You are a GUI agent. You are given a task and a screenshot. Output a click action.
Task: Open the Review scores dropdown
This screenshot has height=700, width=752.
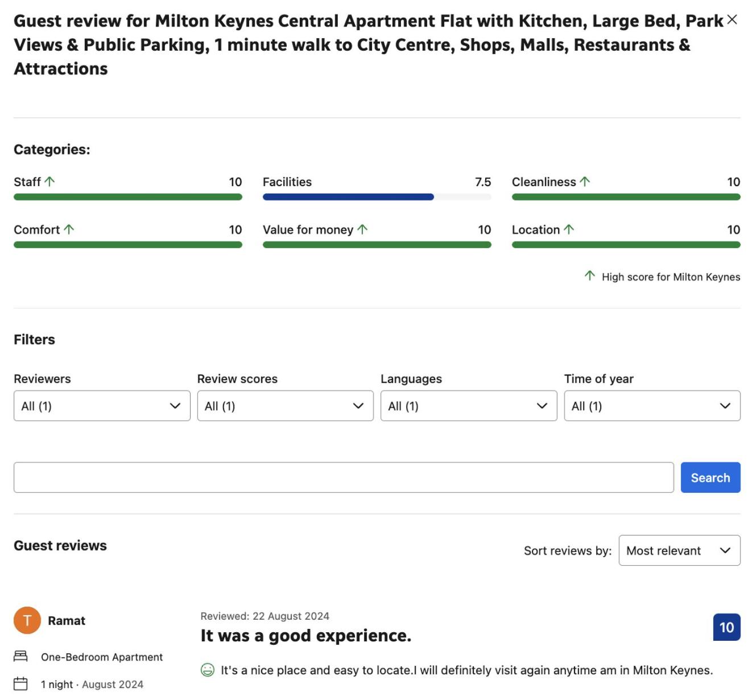[x=286, y=406]
